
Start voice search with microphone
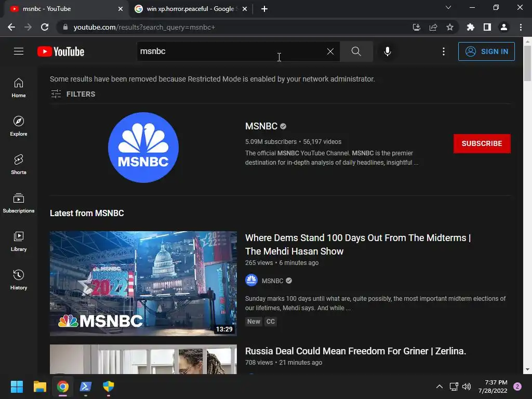(388, 51)
